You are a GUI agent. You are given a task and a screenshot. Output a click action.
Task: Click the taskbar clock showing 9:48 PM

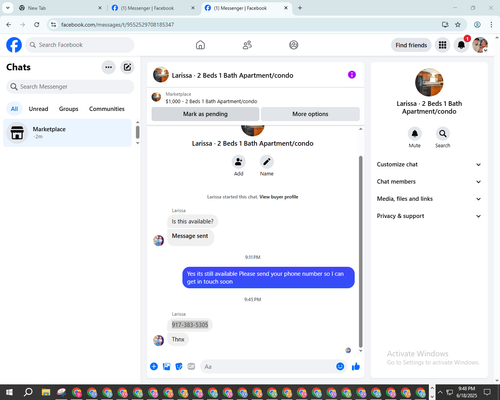click(x=466, y=392)
